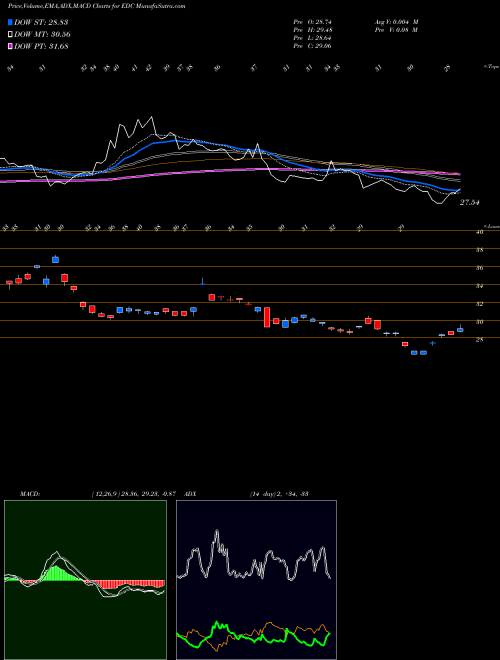Click the 27.54 price label on the EMA chart

[x=470, y=202]
